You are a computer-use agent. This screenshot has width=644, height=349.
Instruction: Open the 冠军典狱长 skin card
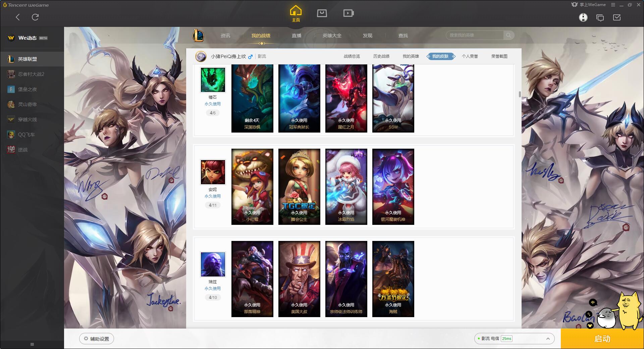point(299,99)
